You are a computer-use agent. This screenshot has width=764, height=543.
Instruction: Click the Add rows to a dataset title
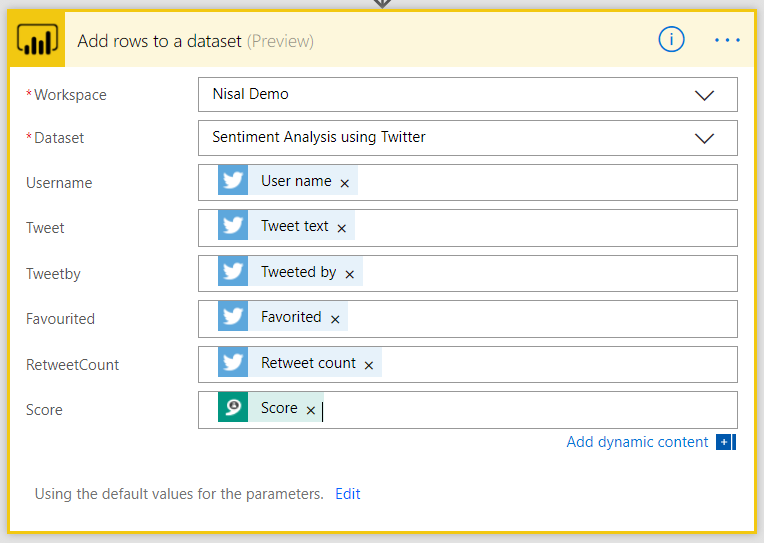[159, 41]
